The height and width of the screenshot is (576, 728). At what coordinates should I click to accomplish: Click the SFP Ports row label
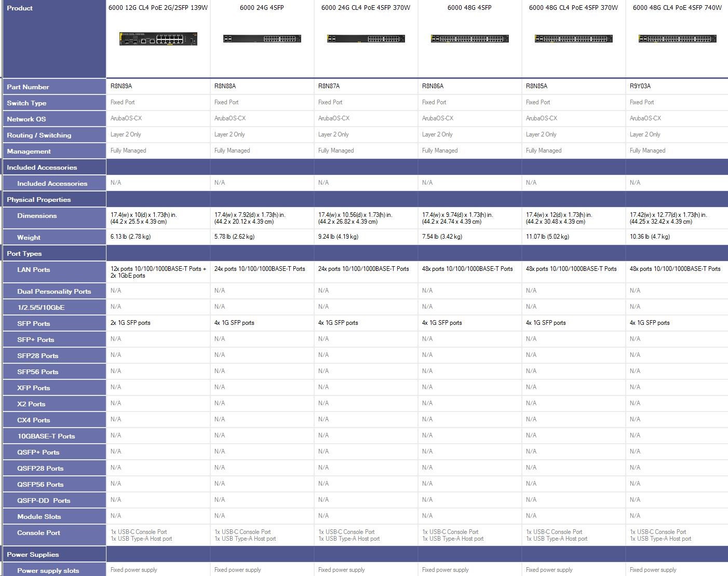coord(34,324)
